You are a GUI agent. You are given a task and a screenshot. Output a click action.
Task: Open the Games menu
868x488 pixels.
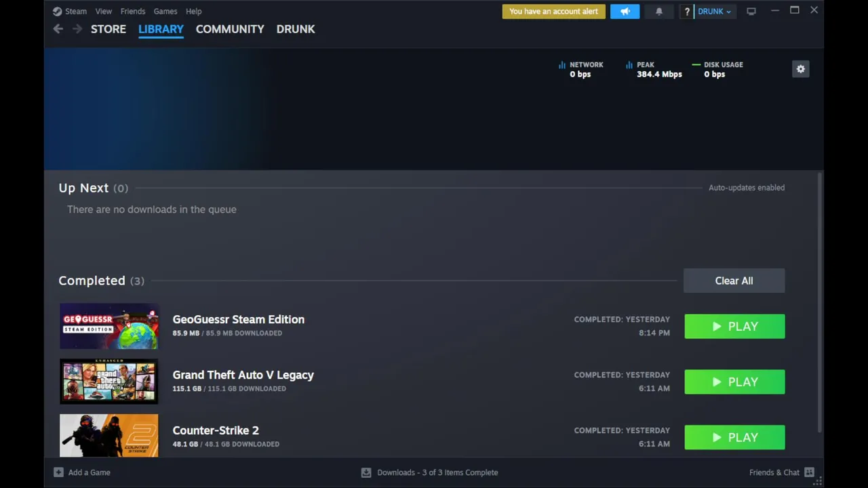point(165,12)
